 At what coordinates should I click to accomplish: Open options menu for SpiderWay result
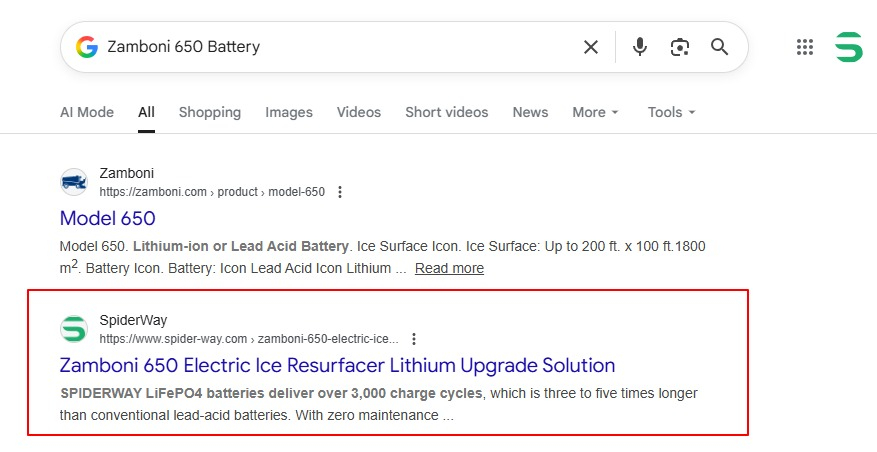tap(414, 339)
